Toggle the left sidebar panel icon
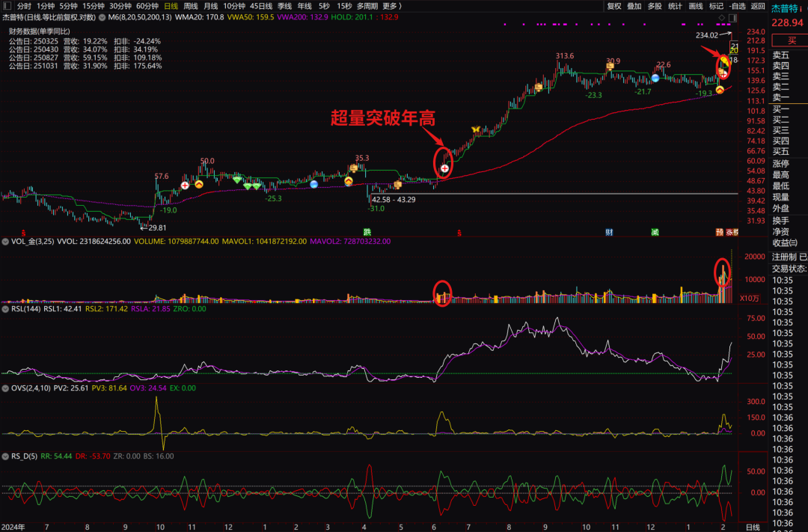This screenshot has height=532, width=808. tap(7, 6)
